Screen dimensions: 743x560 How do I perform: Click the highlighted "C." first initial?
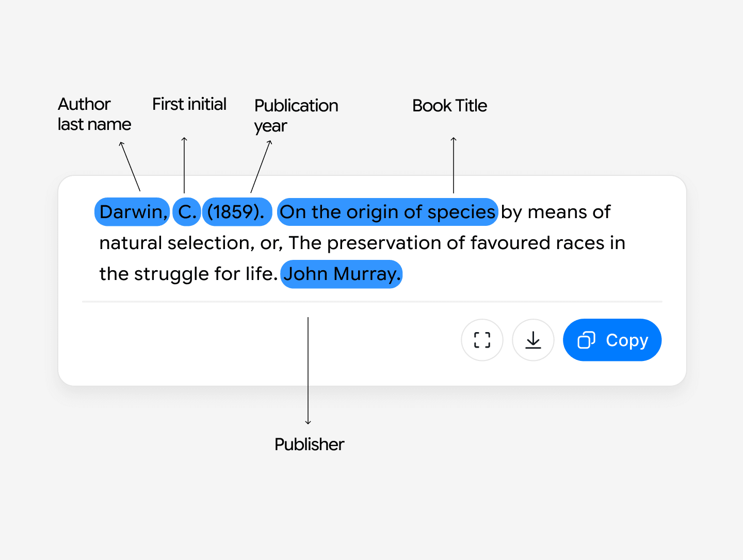click(187, 212)
